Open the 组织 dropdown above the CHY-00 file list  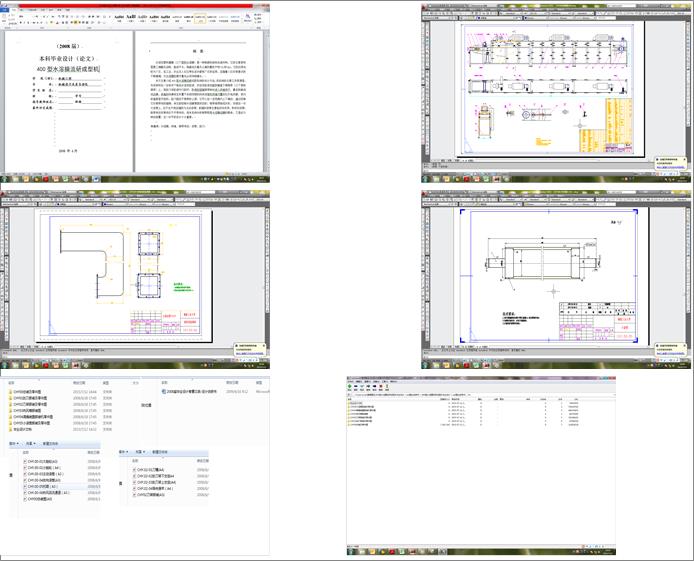pos(14,443)
